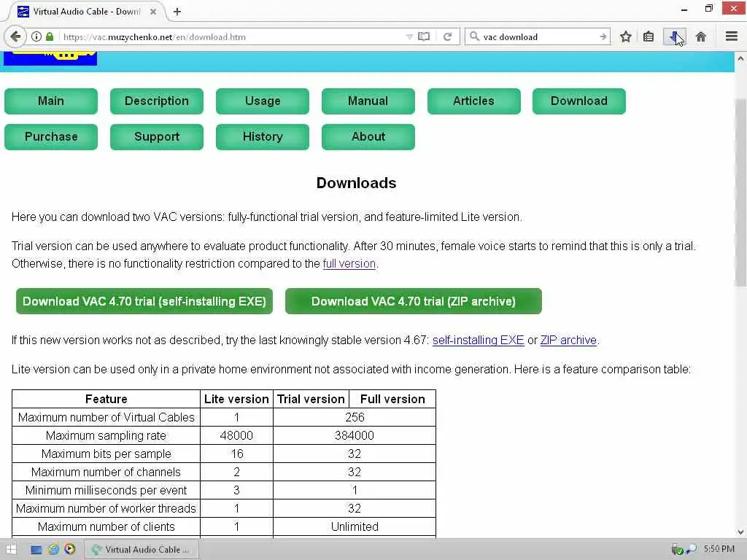The width and height of the screenshot is (747, 560).
Task: Launch Internet Explorer from the taskbar
Action: (53, 549)
